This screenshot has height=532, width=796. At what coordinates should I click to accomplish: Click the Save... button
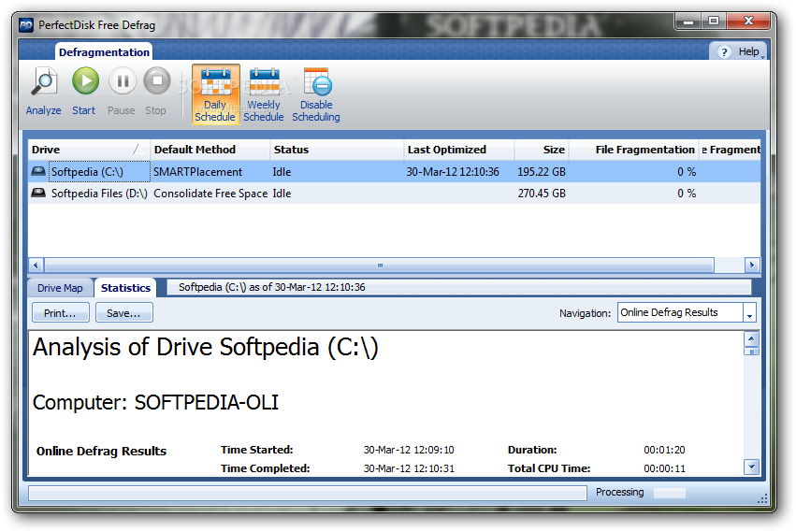(123, 313)
